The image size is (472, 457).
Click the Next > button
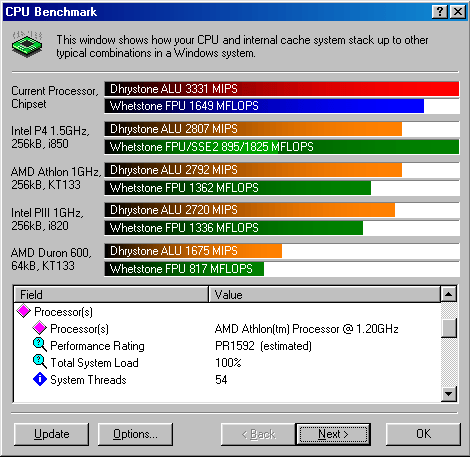tap(333, 434)
